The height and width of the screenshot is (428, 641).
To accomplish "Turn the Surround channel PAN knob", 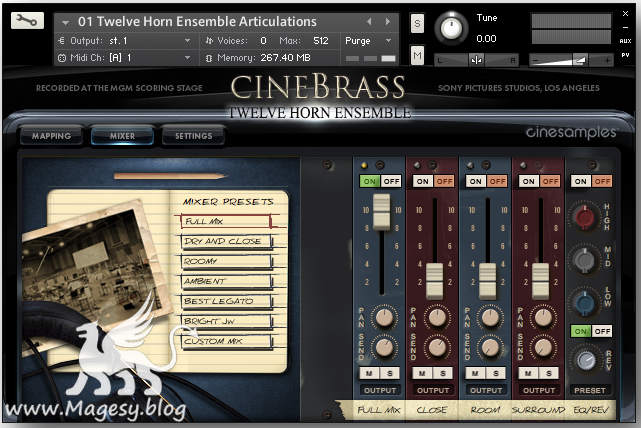I will [543, 317].
